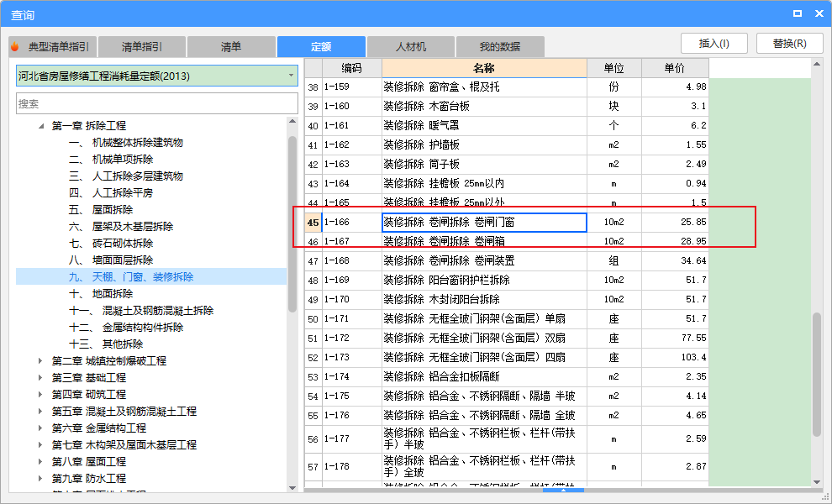Click the flame icon on 典型清单指引 tab

point(15,47)
